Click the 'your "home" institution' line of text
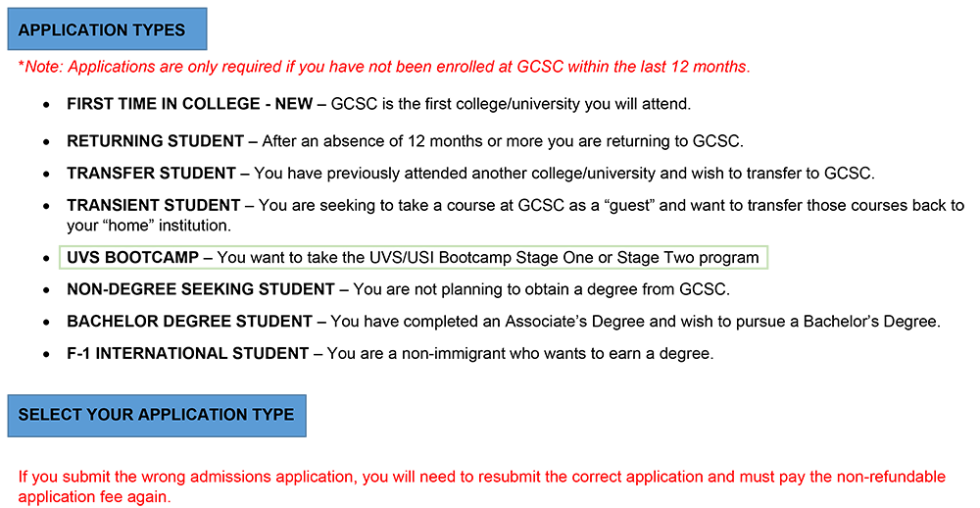 148,226
